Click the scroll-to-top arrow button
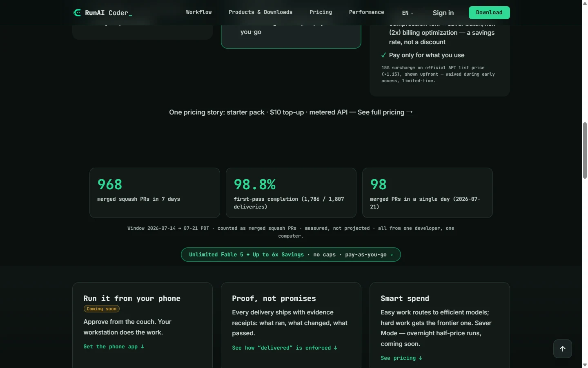This screenshot has height=368, width=588. 563,349
